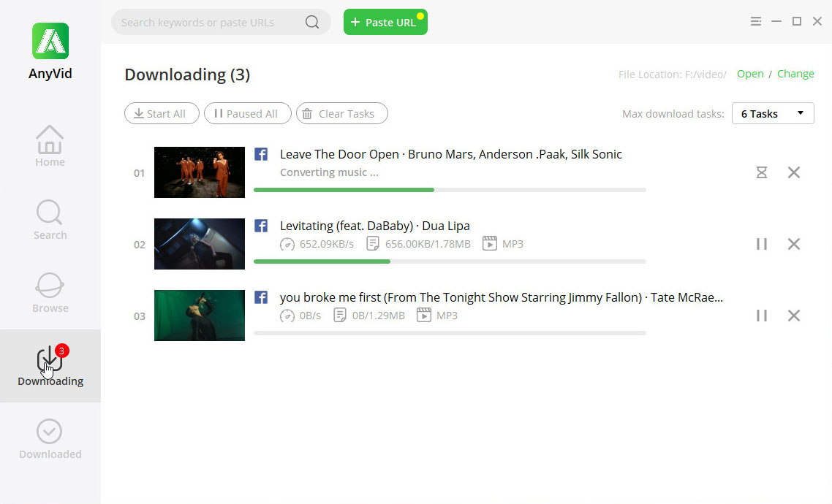The image size is (832, 504).
Task: Select the you broke me first title text
Action: (x=502, y=297)
